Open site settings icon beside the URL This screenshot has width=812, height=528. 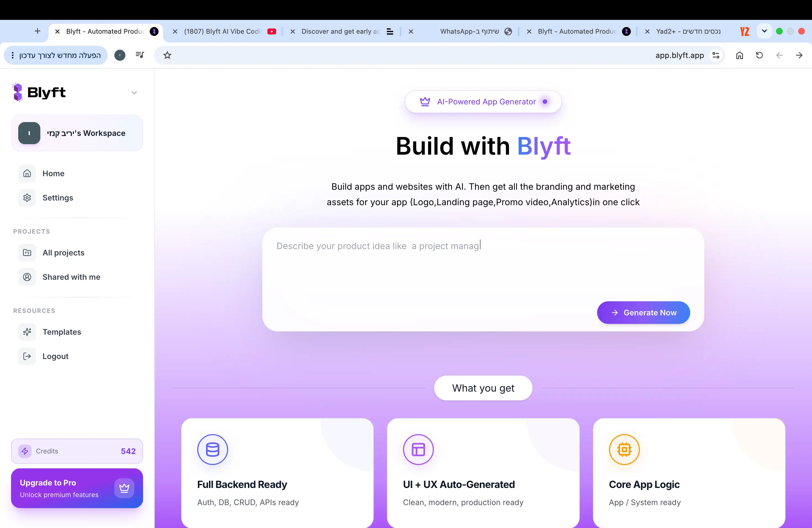[716, 55]
